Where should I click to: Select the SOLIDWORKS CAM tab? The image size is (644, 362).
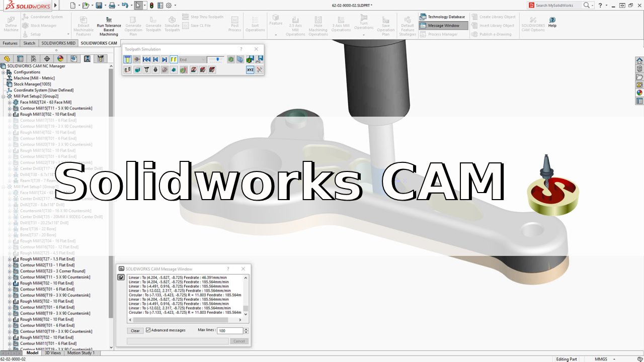(99, 43)
